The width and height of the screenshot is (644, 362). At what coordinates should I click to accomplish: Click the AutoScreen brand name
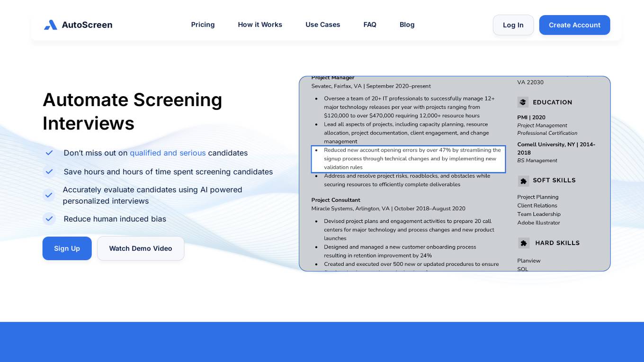click(x=87, y=25)
